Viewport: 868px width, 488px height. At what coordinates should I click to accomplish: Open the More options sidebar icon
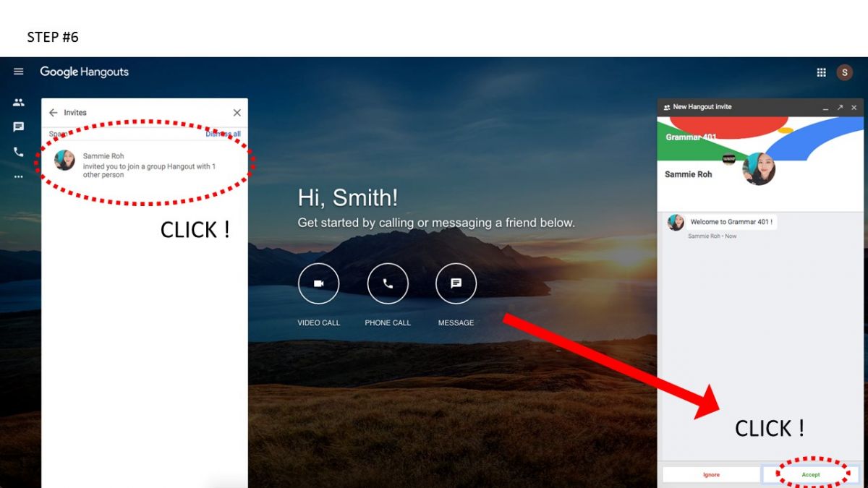point(19,176)
